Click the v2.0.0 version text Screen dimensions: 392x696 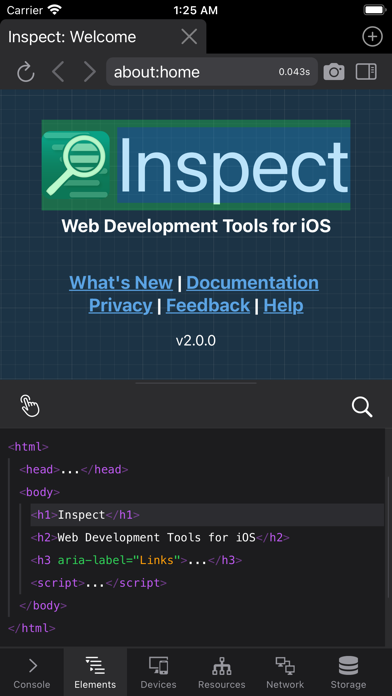pos(196,341)
